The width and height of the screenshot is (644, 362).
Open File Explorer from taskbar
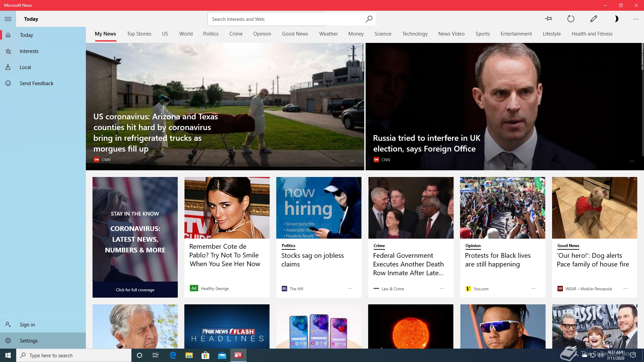pos(189,355)
